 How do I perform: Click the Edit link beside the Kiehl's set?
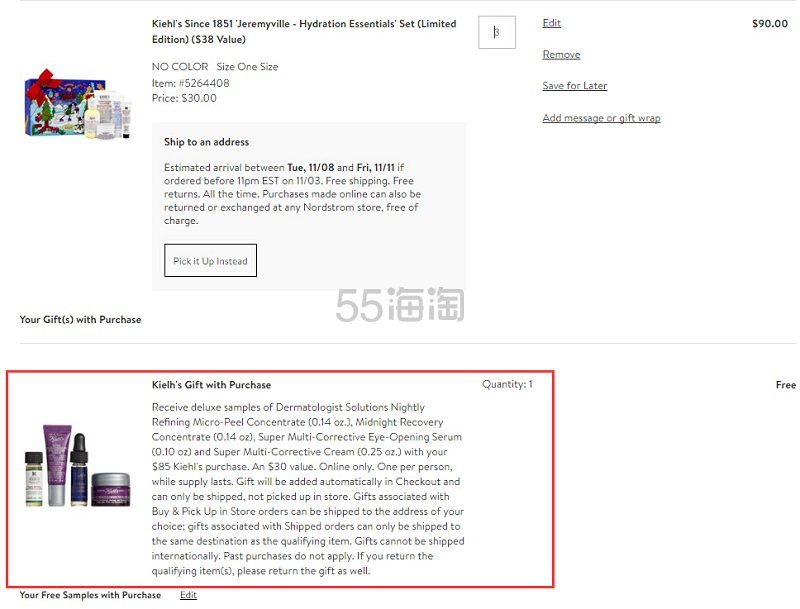tap(552, 23)
